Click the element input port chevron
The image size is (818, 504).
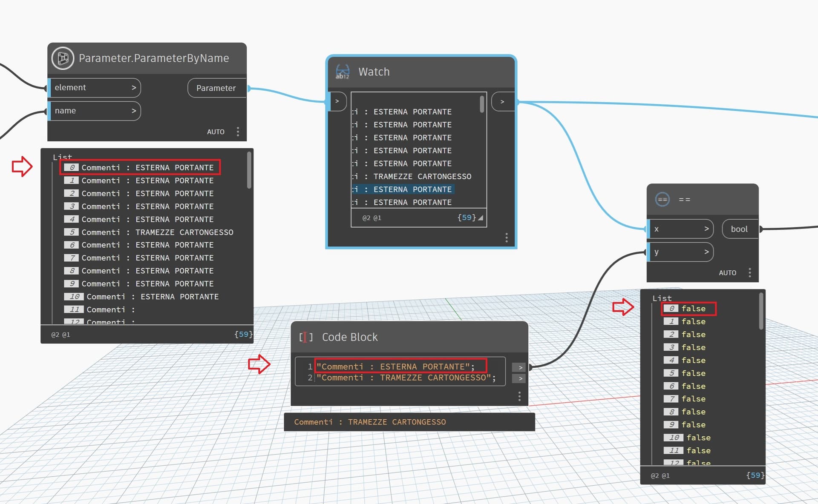click(x=134, y=88)
